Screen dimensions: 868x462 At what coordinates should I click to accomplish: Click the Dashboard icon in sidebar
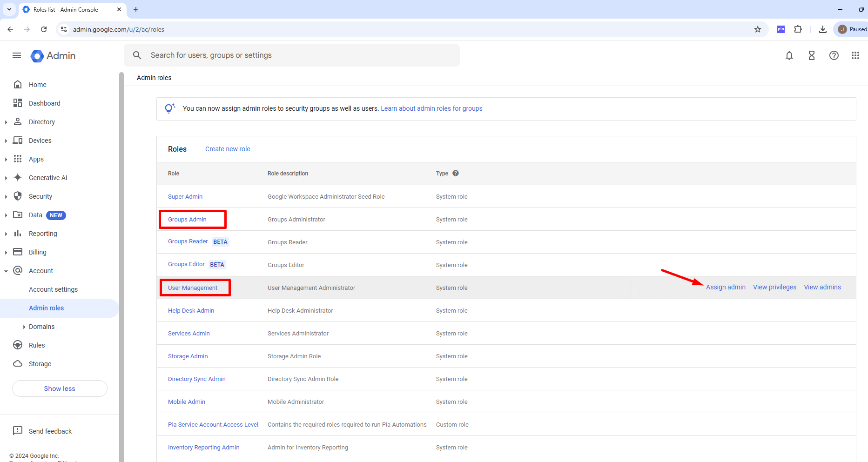click(18, 103)
